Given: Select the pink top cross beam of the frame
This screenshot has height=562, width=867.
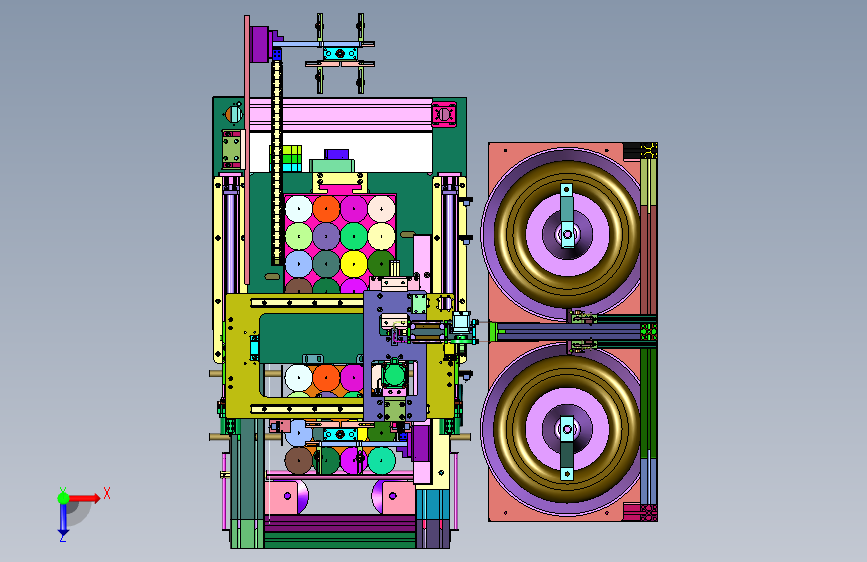Looking at the screenshot, I should point(341,115).
